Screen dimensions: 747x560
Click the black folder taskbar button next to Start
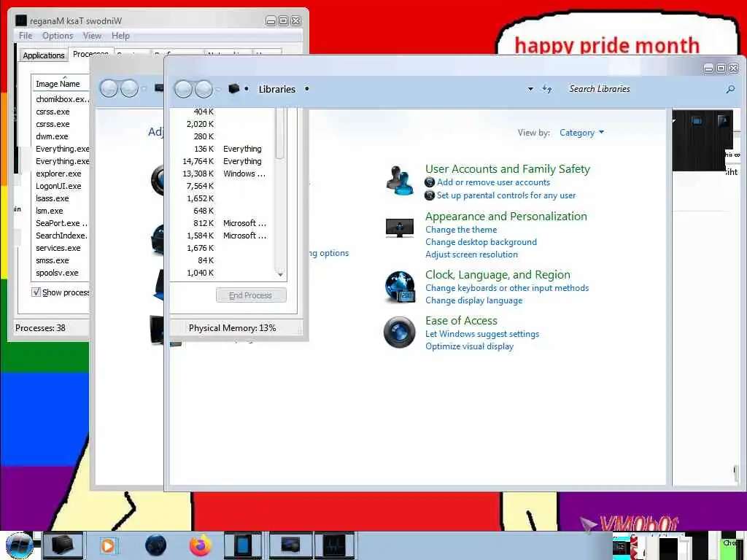(x=63, y=545)
